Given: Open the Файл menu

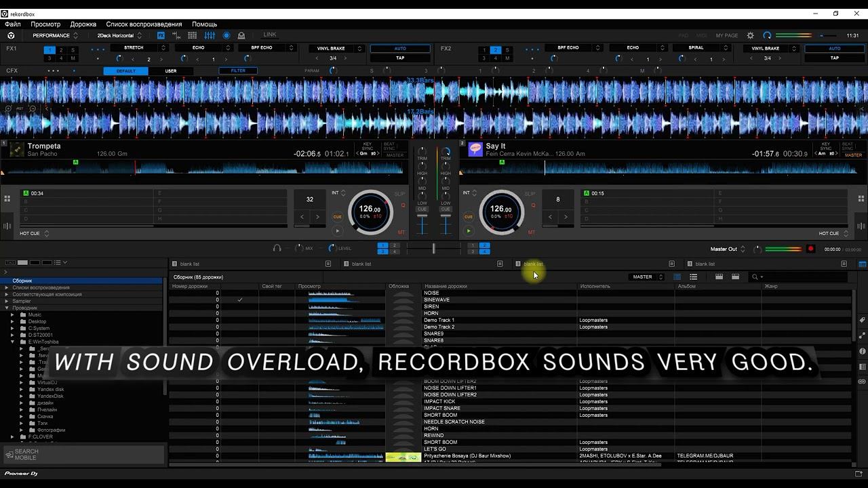Looking at the screenshot, I should tap(13, 24).
